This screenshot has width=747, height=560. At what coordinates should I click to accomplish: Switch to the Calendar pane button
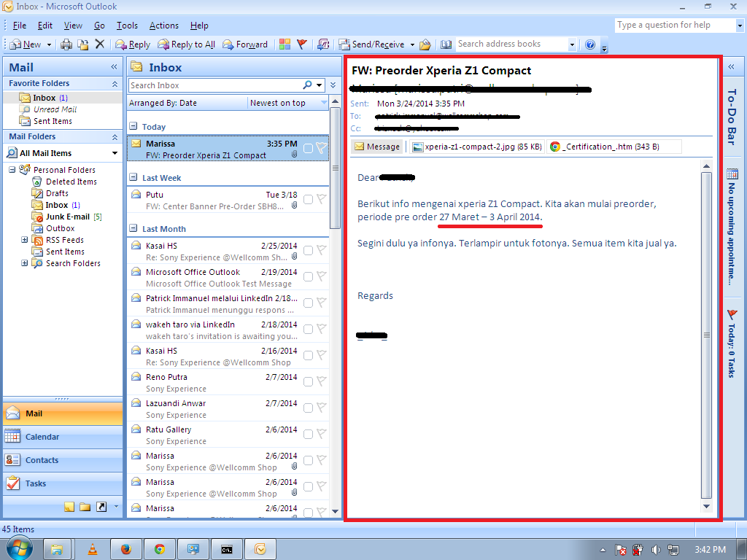pyautogui.click(x=63, y=437)
